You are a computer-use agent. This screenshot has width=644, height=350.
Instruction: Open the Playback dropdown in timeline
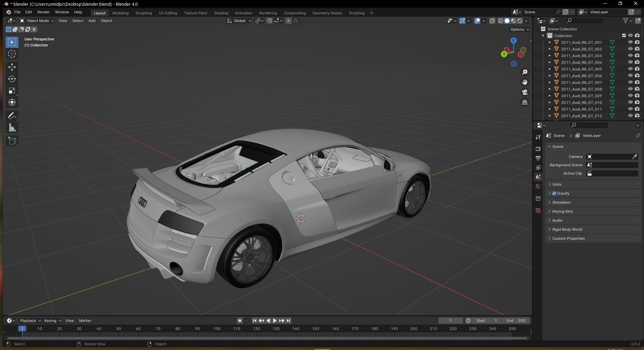[x=30, y=321]
